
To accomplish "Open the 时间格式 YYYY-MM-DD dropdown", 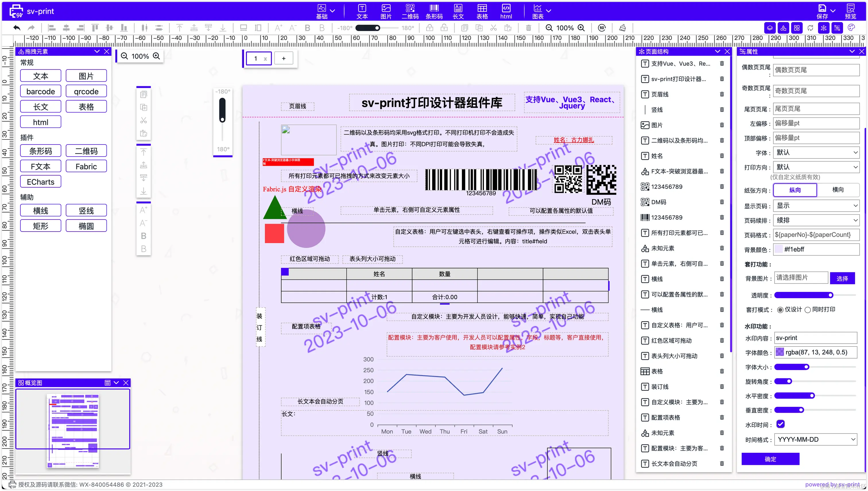I will pos(815,439).
